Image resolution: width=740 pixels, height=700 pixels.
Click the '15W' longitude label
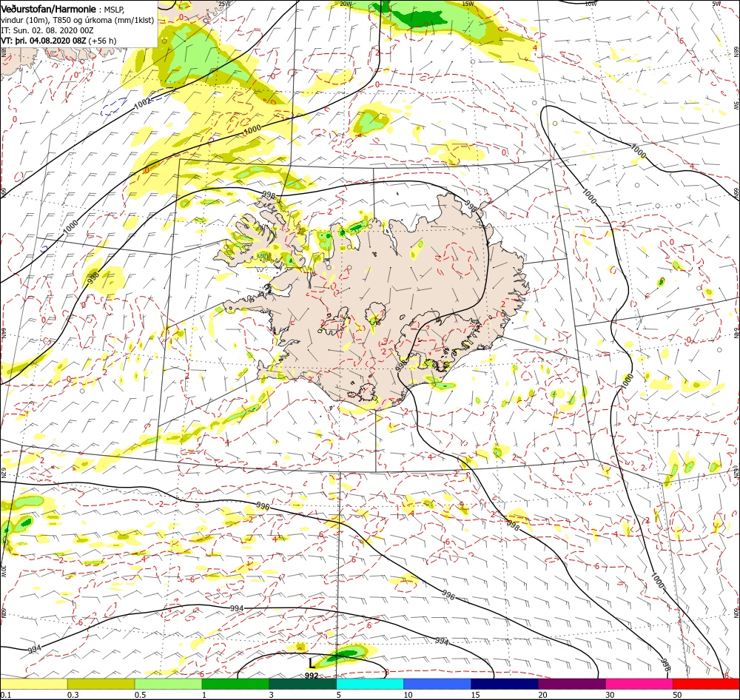coord(468,4)
